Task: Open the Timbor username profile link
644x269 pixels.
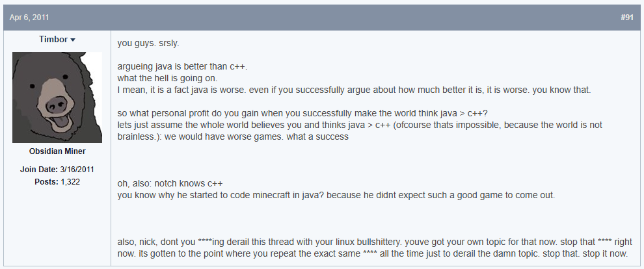Action: 53,40
